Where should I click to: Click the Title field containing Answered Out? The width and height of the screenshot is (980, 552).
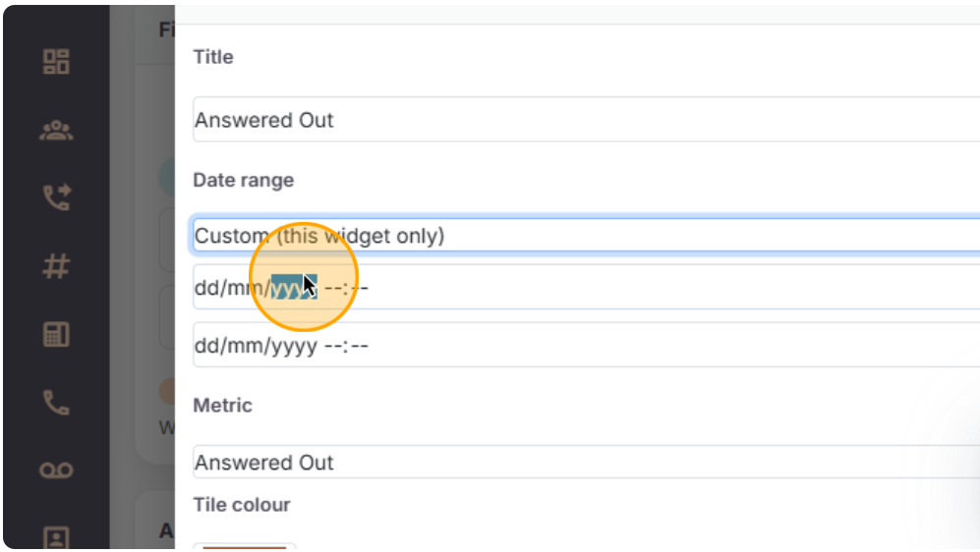pyautogui.click(x=586, y=120)
